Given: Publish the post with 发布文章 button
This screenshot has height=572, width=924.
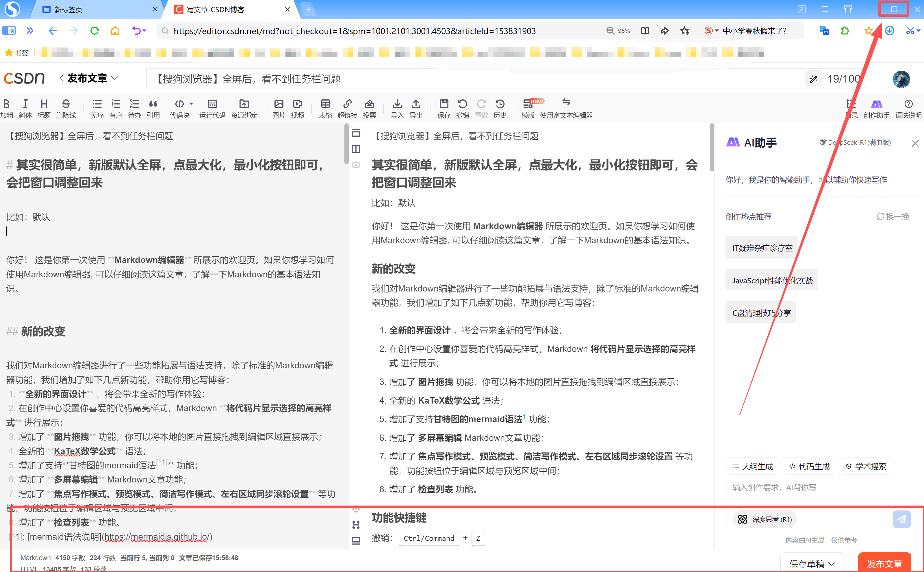Looking at the screenshot, I should pyautogui.click(x=884, y=564).
